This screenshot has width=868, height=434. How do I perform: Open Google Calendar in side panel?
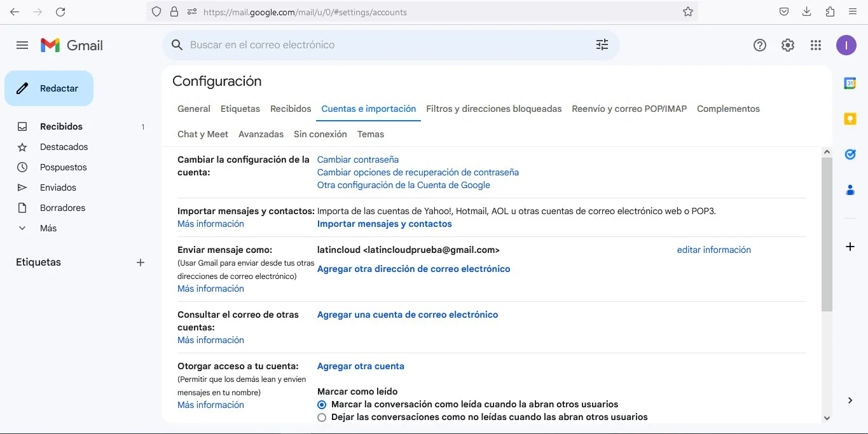[850, 83]
